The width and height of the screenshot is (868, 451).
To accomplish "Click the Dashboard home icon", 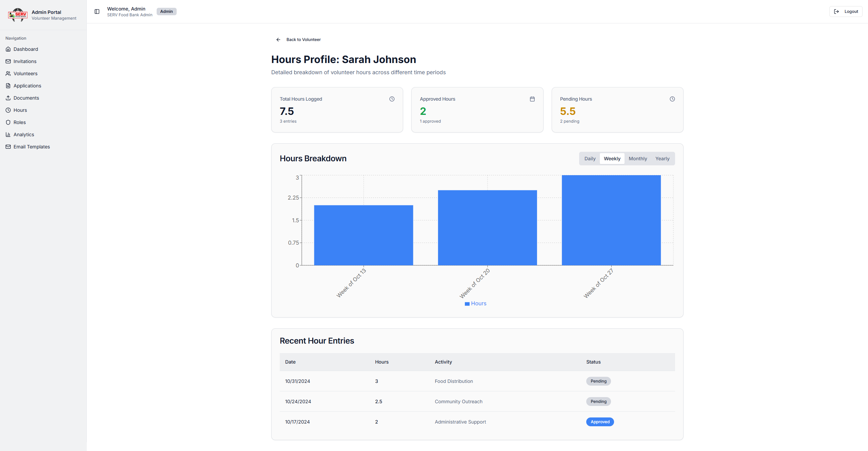I will pos(8,49).
